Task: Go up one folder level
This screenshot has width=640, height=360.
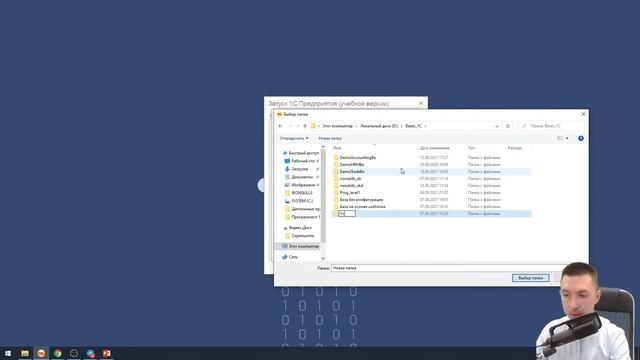Action: [305, 126]
